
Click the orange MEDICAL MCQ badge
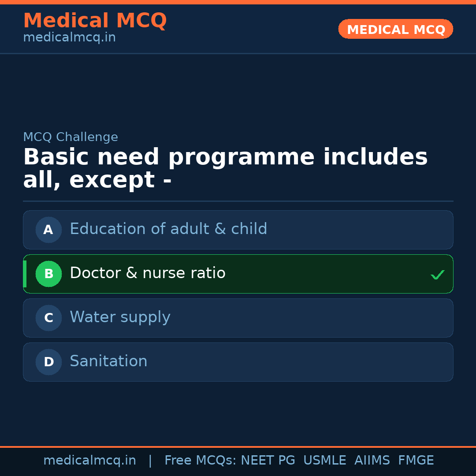[395, 29]
